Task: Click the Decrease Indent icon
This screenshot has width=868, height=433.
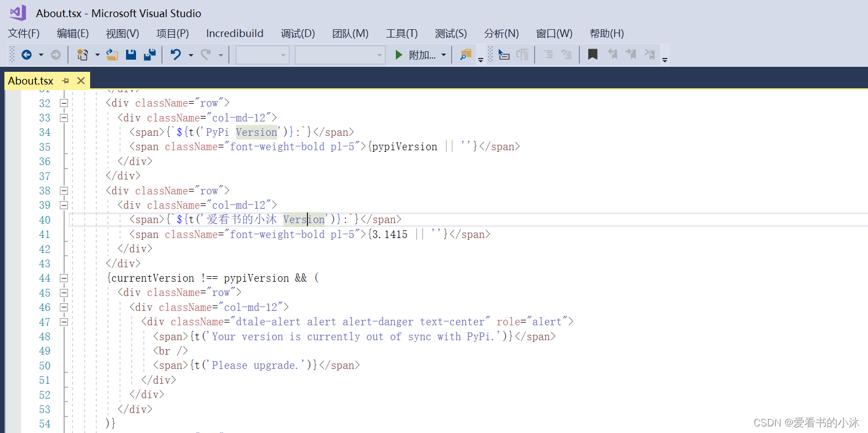Action: pos(548,55)
